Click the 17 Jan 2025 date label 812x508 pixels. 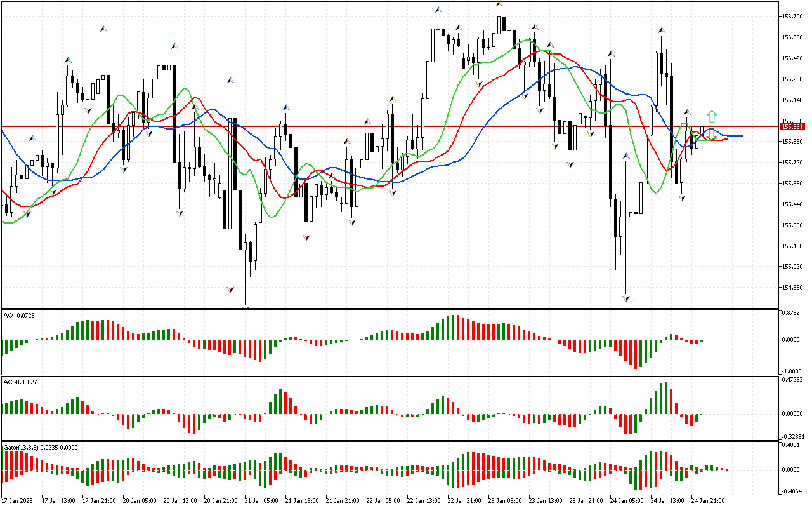(x=16, y=501)
